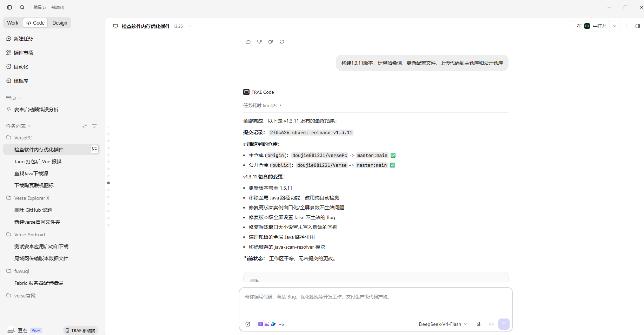644x335 pixels.
Task: Click the audio waveform icon
Action: pyautogui.click(x=491, y=324)
